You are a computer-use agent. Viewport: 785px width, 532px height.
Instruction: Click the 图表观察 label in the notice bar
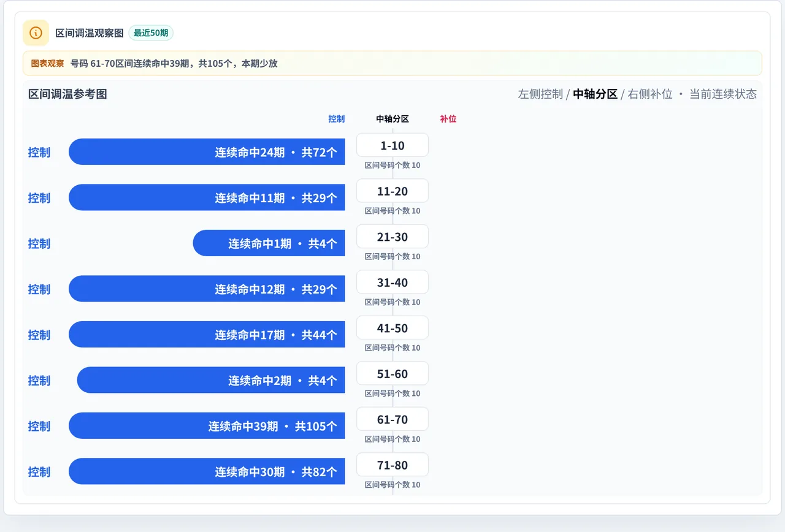[47, 63]
